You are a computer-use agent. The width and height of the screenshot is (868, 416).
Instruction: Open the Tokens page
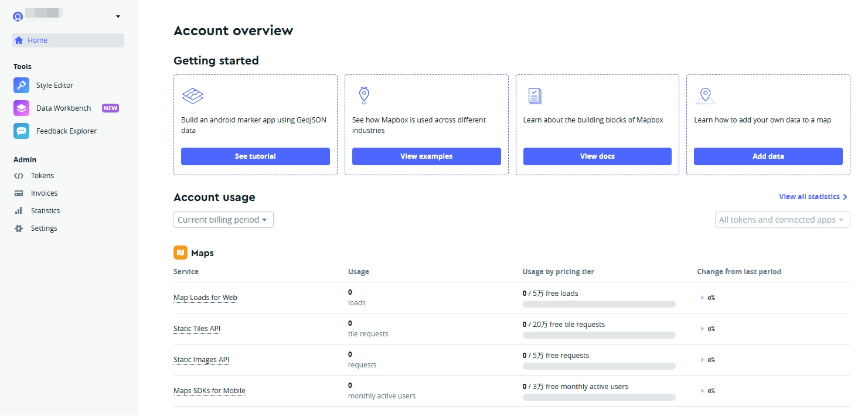[42, 176]
